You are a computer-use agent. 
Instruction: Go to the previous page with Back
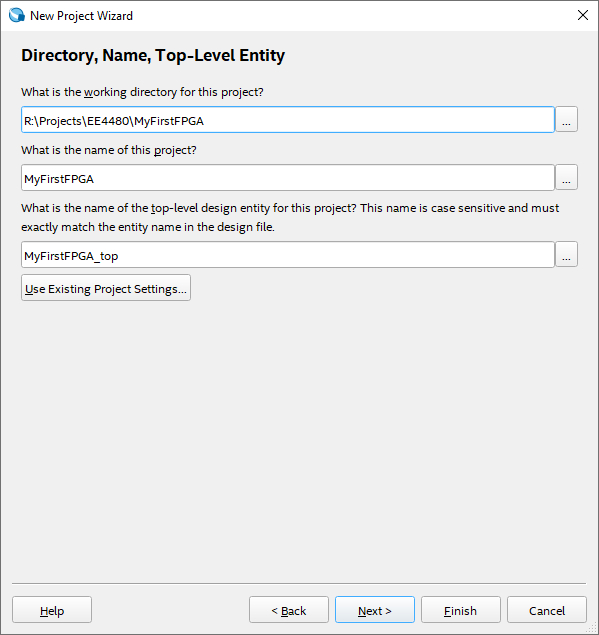[x=289, y=610]
